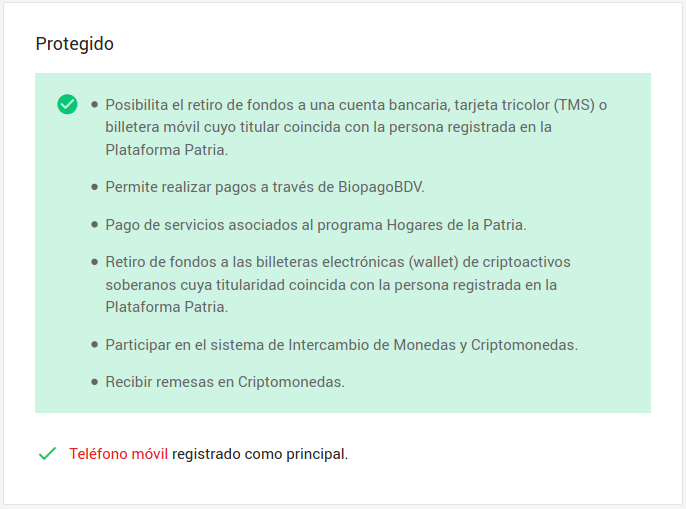The width and height of the screenshot is (686, 509).
Task: Select the Intercambio de Monedas item
Action: 342,345
